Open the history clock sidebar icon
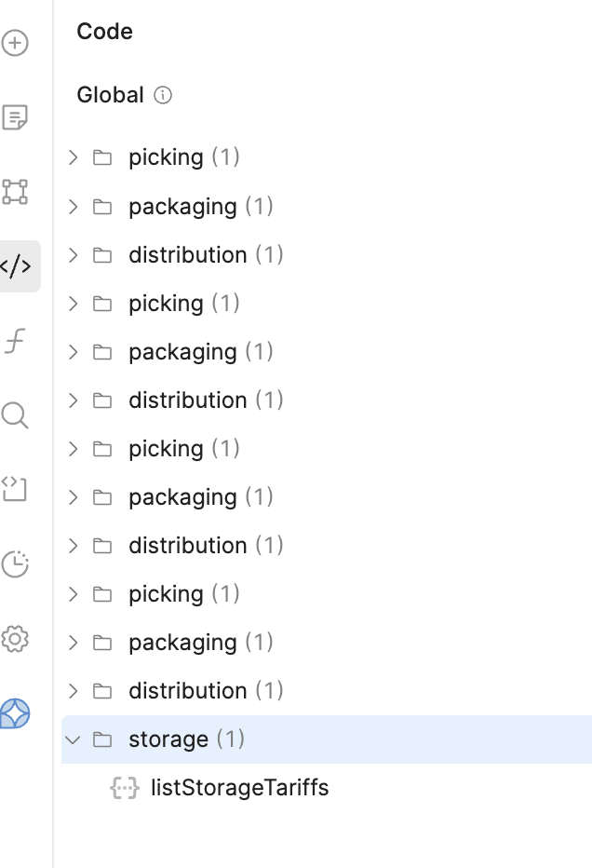Viewport: 592px width, 868px height. click(x=16, y=564)
